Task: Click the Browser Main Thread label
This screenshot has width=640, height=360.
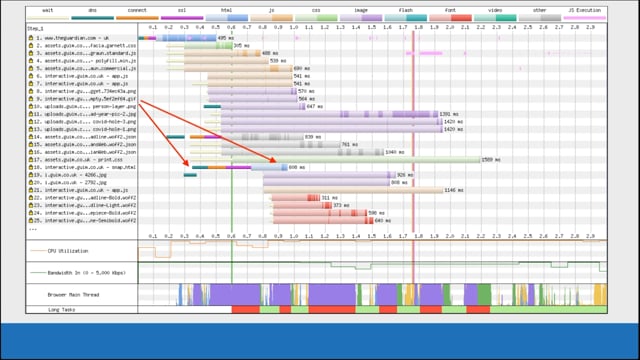Action: click(x=73, y=295)
